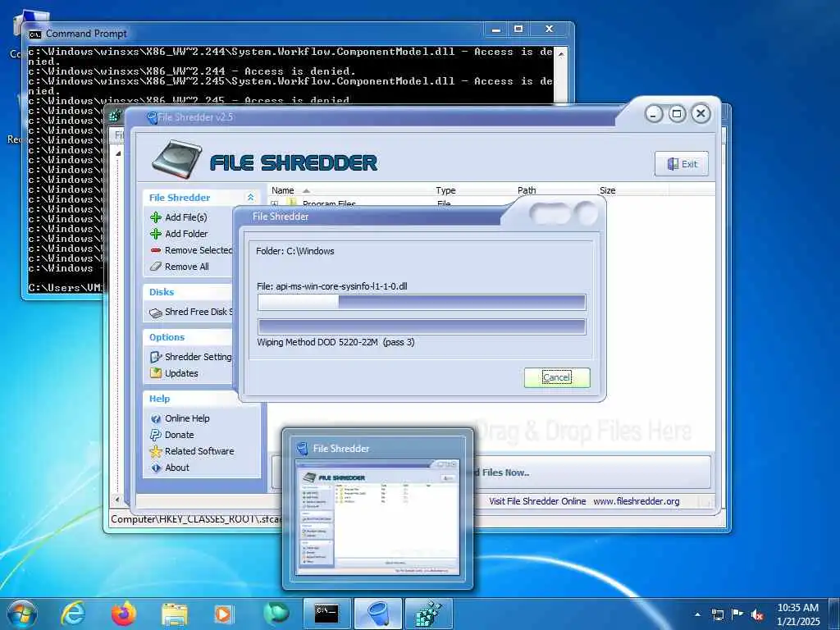Launch Internet Explorer from taskbar
Screen dimensions: 840x630
[73, 614]
